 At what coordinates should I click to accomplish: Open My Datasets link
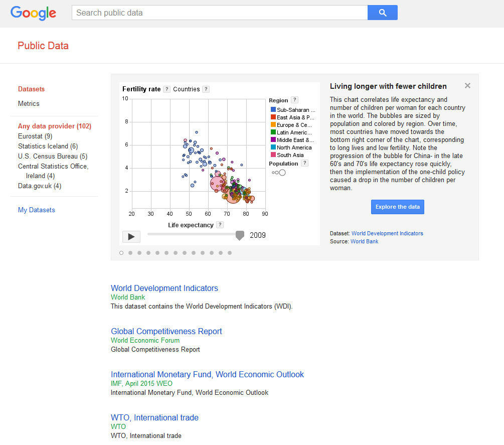[36, 210]
